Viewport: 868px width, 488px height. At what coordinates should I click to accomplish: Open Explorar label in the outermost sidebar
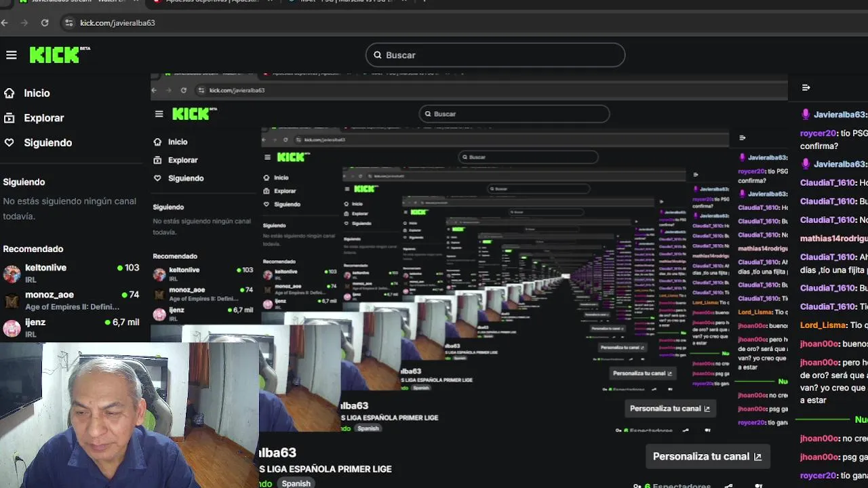pyautogui.click(x=44, y=118)
